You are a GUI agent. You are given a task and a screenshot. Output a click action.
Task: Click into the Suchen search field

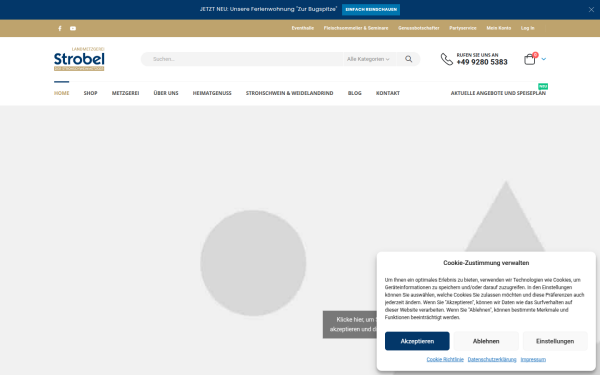243,59
